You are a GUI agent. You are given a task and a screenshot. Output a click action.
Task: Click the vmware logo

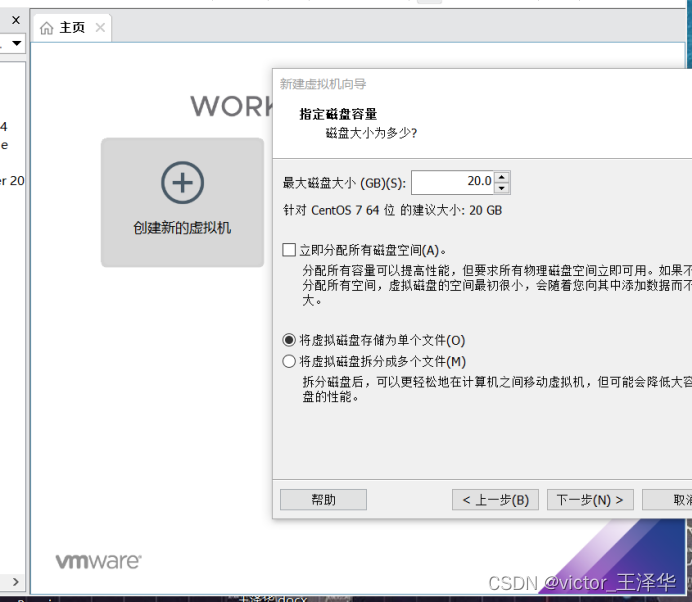98,561
